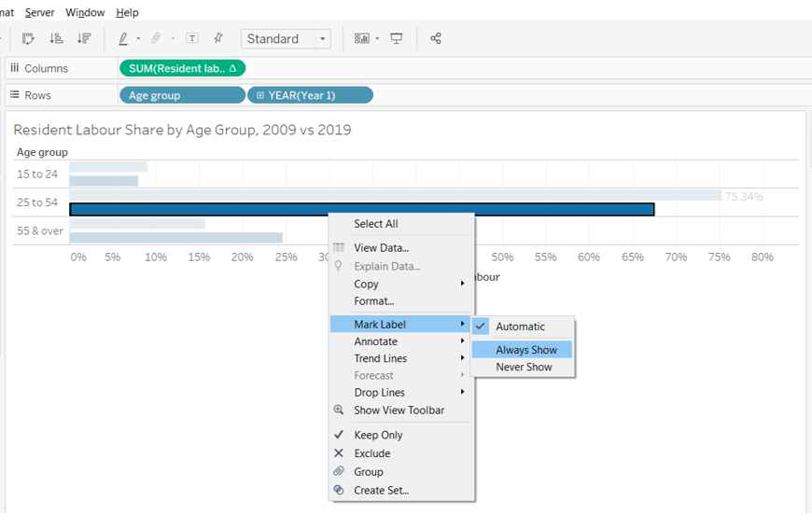Image resolution: width=812 pixels, height=529 pixels.
Task: Choose Never Show for the mark label
Action: pyautogui.click(x=524, y=368)
